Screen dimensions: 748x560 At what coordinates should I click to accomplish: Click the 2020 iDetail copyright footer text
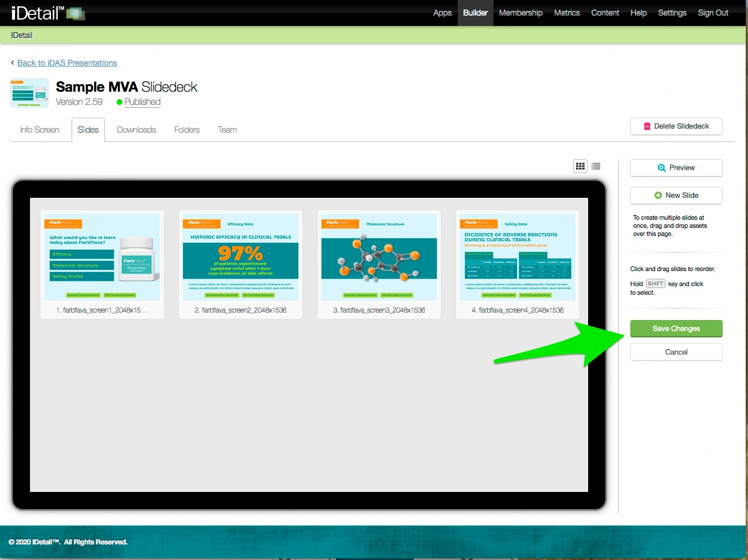(x=68, y=542)
